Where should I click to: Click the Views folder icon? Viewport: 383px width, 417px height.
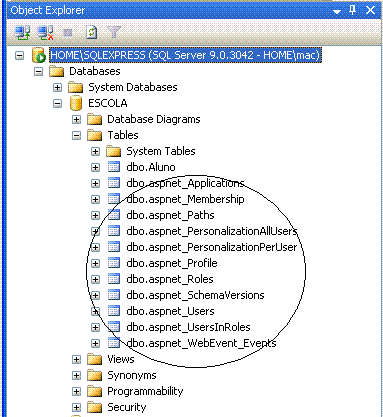[x=94, y=359]
